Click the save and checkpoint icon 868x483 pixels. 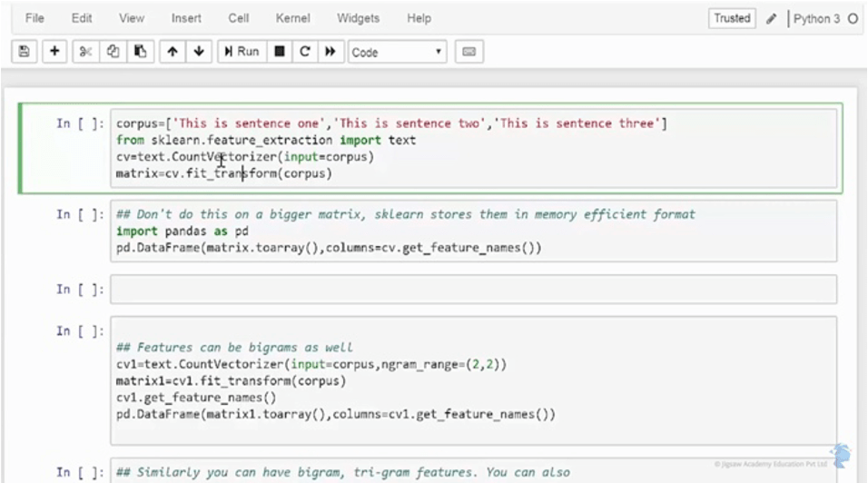click(24, 52)
